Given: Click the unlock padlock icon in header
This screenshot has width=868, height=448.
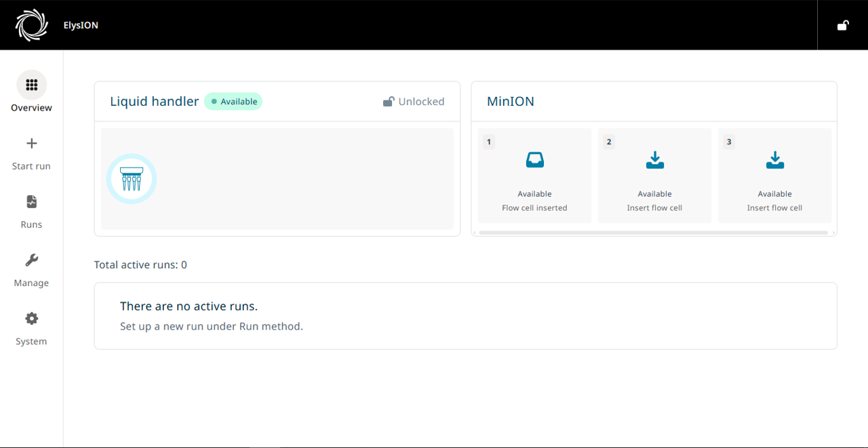Looking at the screenshot, I should click(843, 26).
